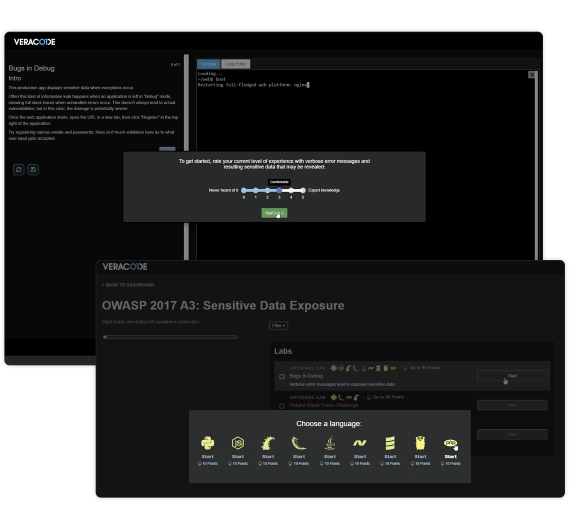The height and width of the screenshot is (528, 570).
Task: Tick the Helpful Stack Trace Challenge checkbox
Action: coord(282,406)
